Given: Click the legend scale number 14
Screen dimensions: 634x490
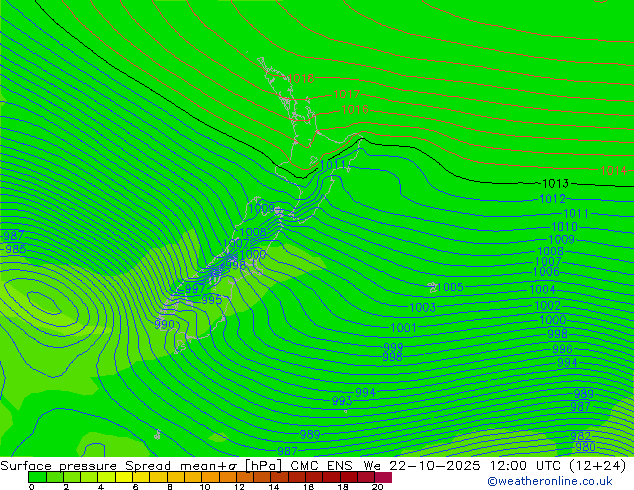Looking at the screenshot, I should pos(274,487).
